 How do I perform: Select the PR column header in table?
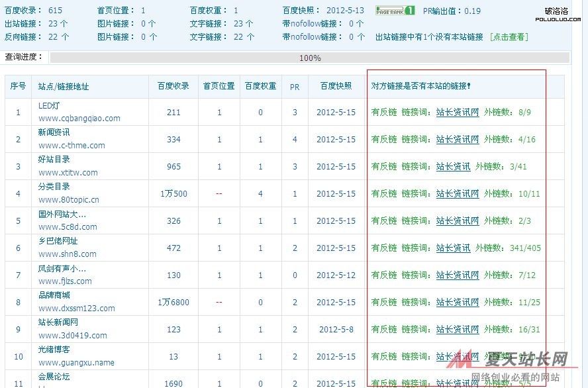coord(295,86)
